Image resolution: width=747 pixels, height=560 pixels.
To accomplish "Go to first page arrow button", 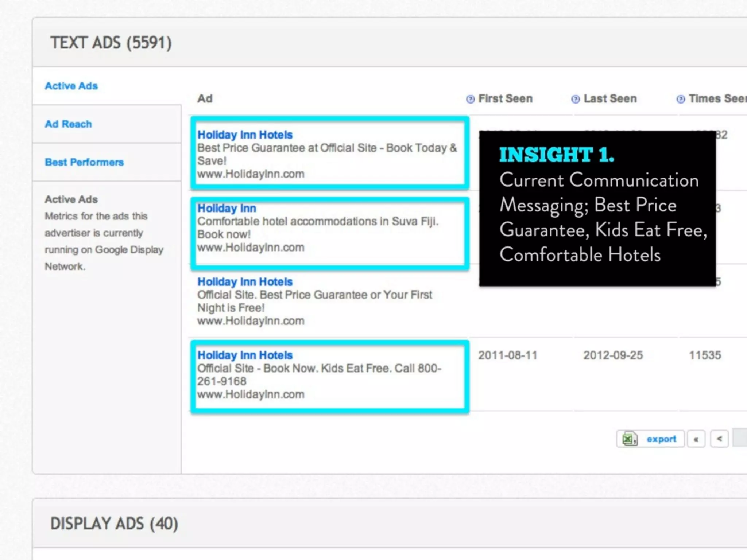I will coord(696,439).
